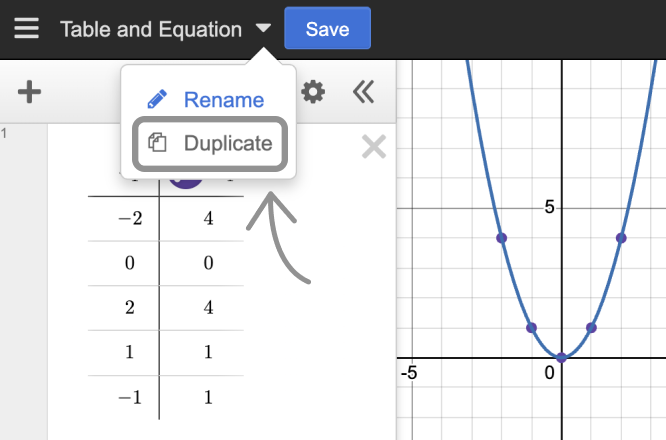Screen dimensions: 666x440
Task: Click the plotted point at (−2, 4)
Action: [502, 238]
